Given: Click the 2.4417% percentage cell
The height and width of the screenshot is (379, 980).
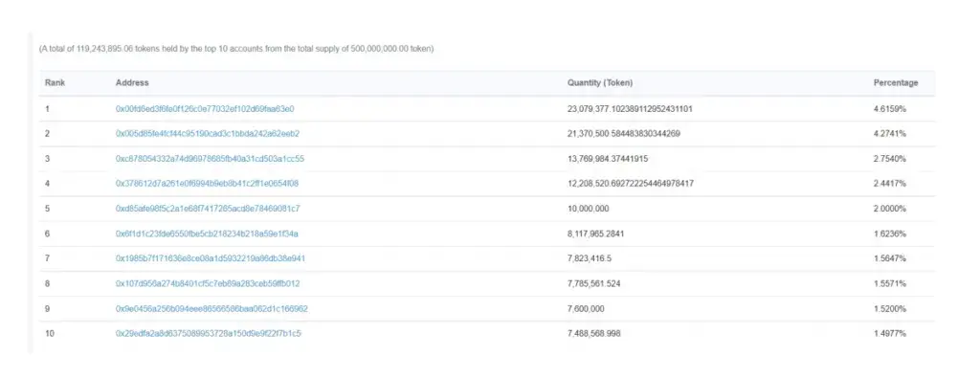Looking at the screenshot, I should pyautogui.click(x=890, y=184).
